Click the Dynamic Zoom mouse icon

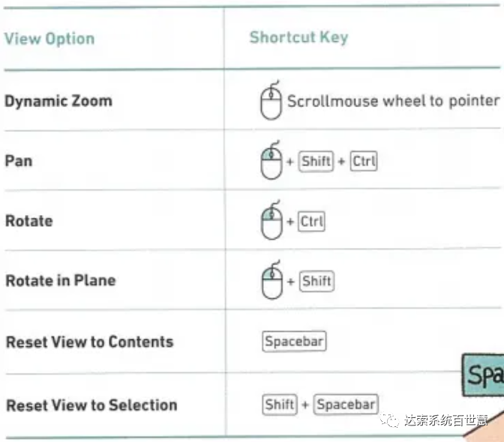[x=271, y=100]
